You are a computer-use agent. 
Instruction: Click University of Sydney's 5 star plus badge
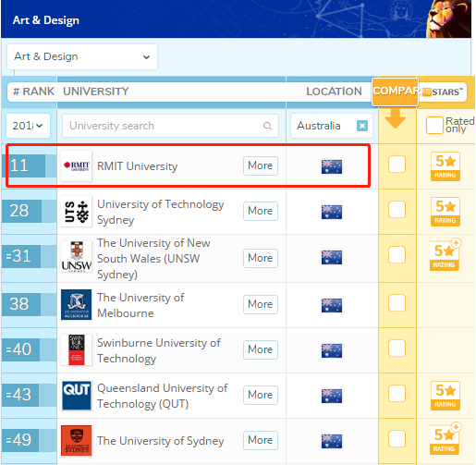coord(445,439)
